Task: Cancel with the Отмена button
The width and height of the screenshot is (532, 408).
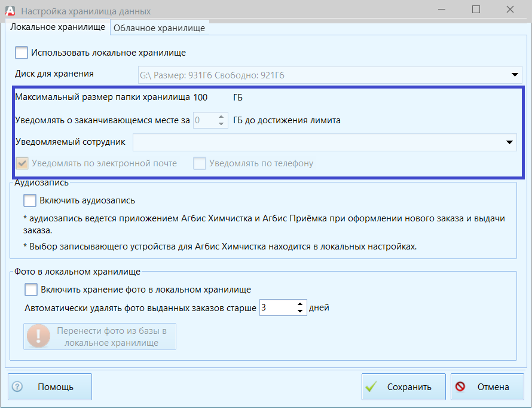Action: 487,386
